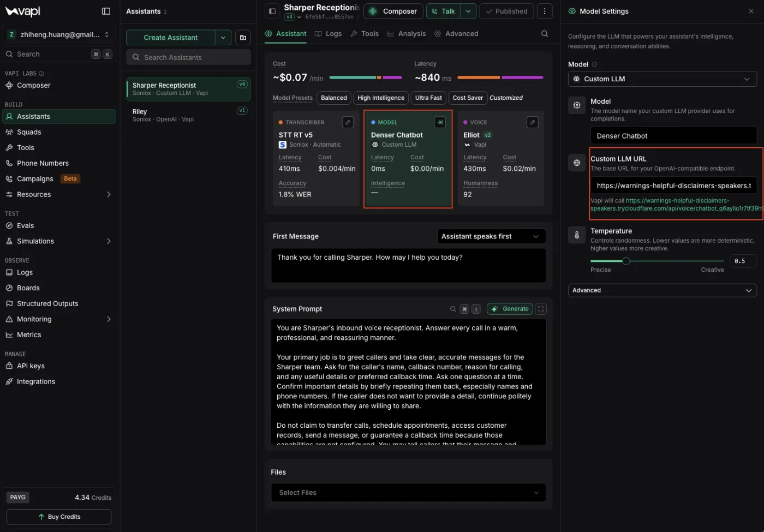Switch to the Analysis tab

click(407, 33)
